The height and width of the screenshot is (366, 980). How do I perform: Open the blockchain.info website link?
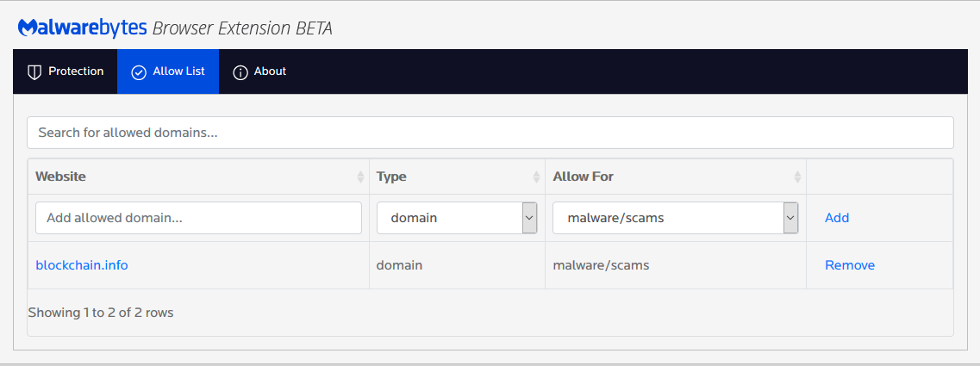[x=82, y=265]
